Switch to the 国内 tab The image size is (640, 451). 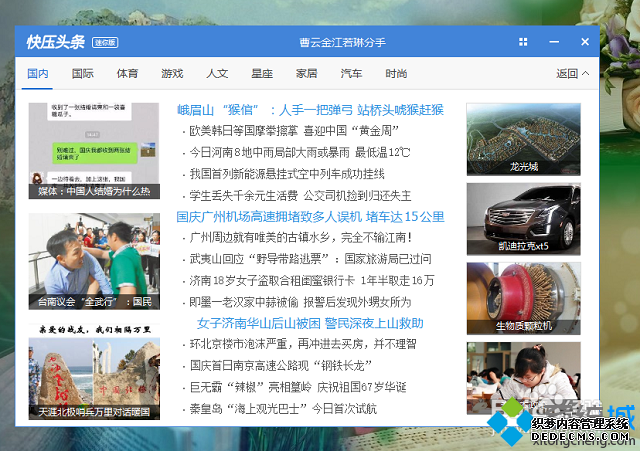coord(38,74)
